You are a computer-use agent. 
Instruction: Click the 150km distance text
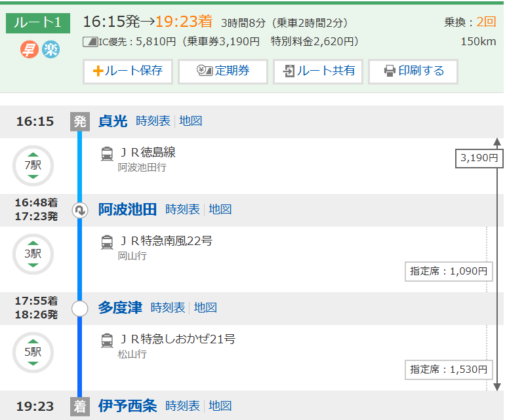coord(478,41)
